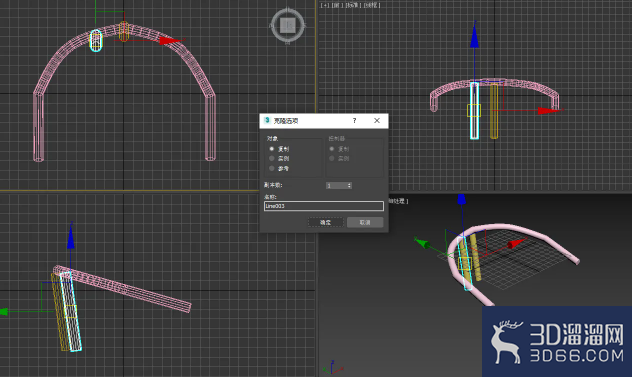Open help with the question mark button

click(x=354, y=121)
